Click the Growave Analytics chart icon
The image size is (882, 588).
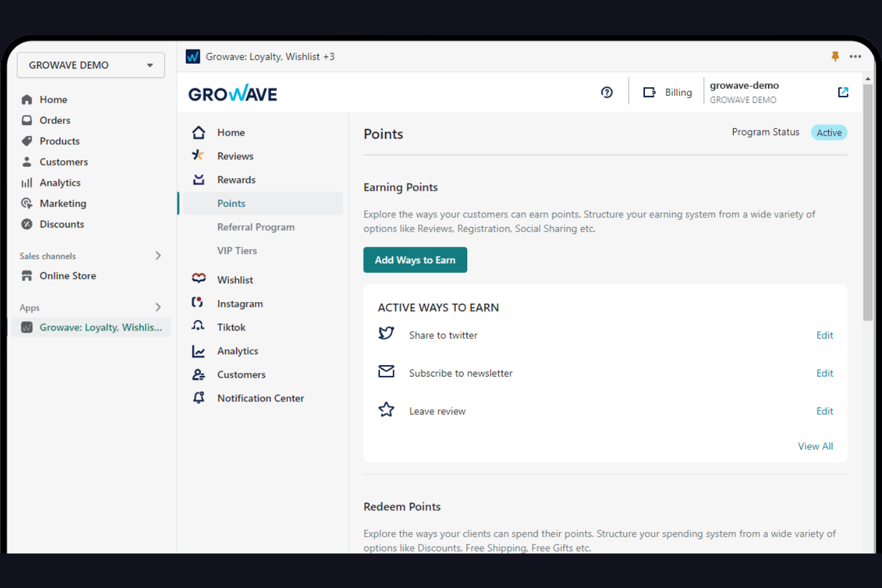point(198,351)
